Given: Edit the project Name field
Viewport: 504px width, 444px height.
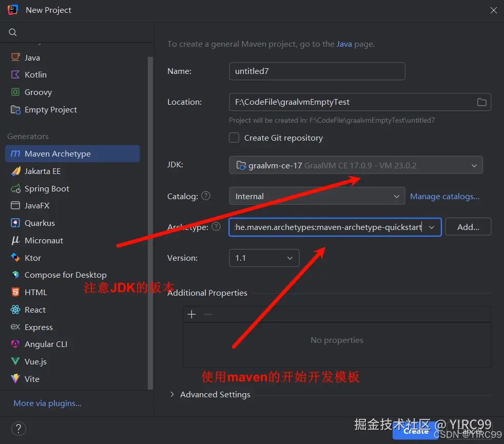Looking at the screenshot, I should tap(317, 71).
